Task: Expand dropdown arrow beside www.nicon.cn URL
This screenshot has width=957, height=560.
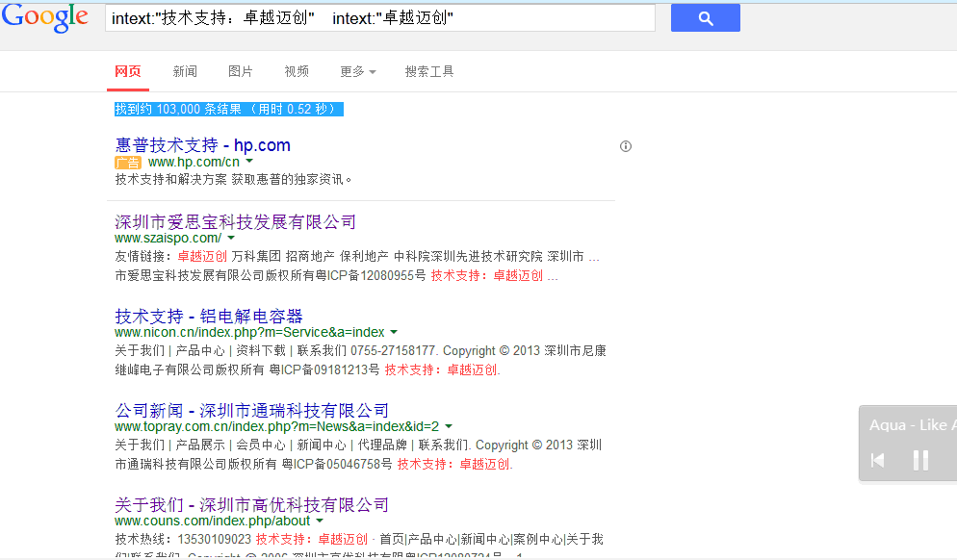Action: 394,333
